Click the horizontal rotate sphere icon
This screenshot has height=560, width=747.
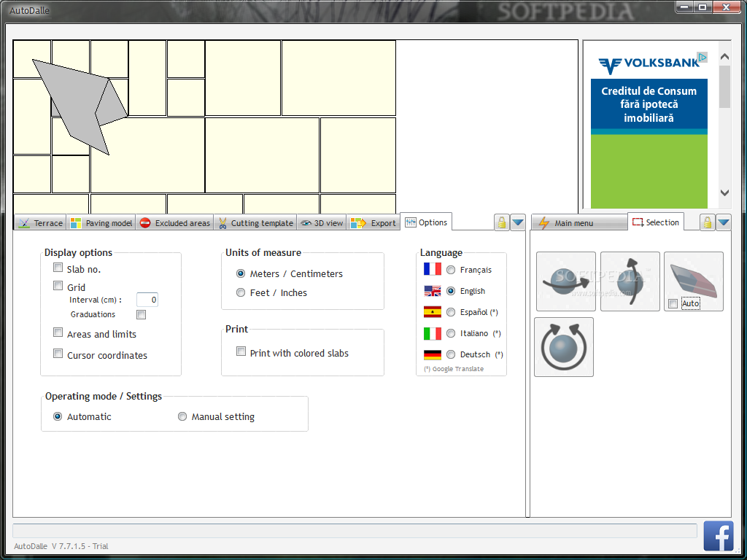pos(566,281)
